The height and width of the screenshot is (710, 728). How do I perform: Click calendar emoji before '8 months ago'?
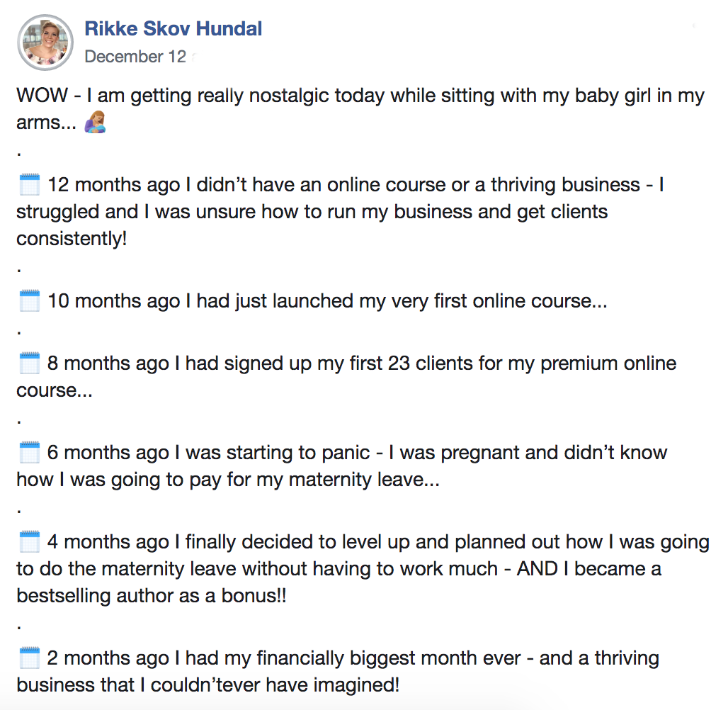click(x=29, y=363)
